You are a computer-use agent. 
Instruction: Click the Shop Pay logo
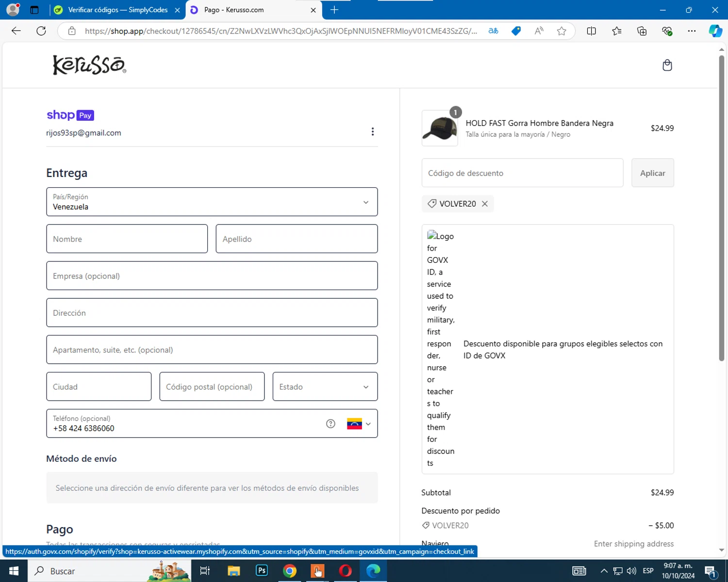[x=70, y=115]
